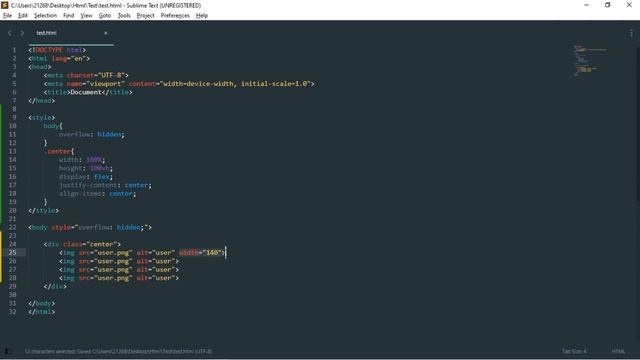This screenshot has width=640, height=360.
Task: Click height: 100vh property
Action: tap(85, 168)
